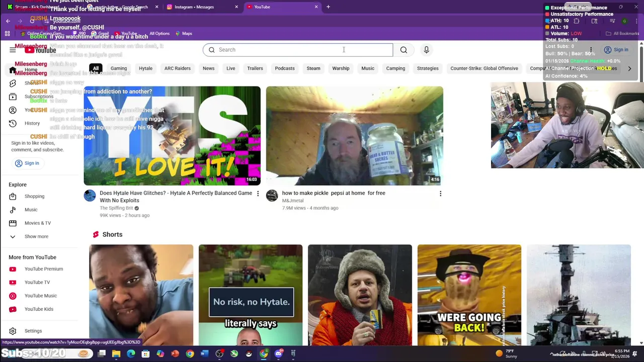
Task: Expand the Show more sidebar section
Action: tap(36, 236)
